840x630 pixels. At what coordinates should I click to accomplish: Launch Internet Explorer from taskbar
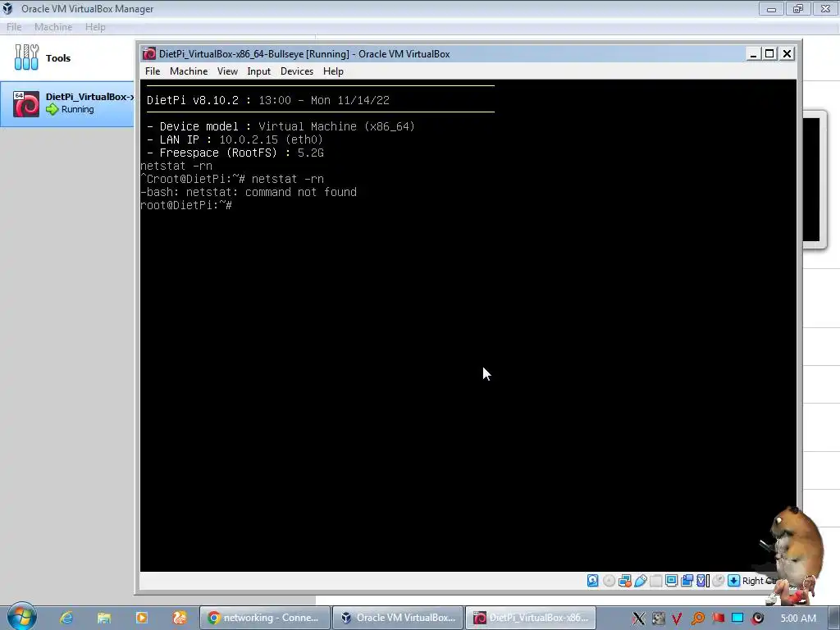(66, 618)
